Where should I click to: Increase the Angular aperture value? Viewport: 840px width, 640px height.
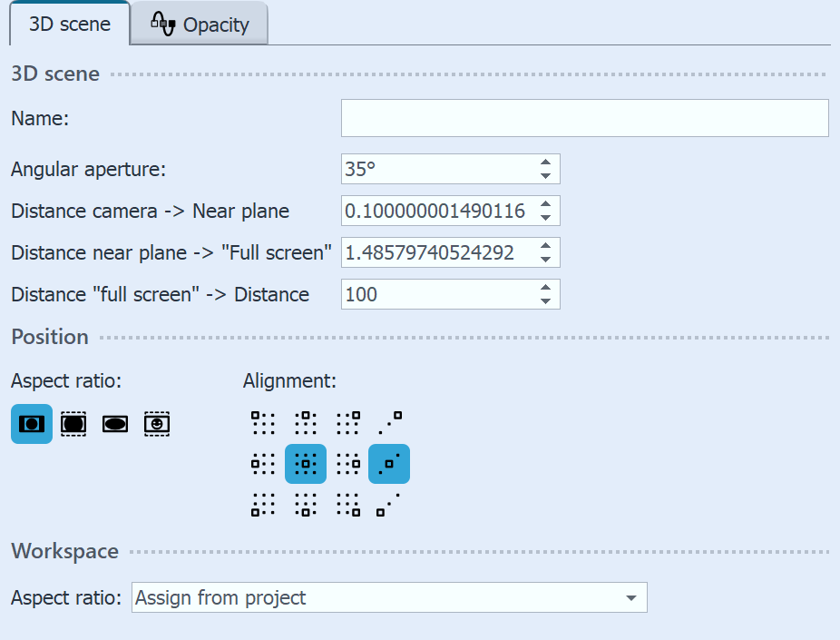pyautogui.click(x=545, y=162)
